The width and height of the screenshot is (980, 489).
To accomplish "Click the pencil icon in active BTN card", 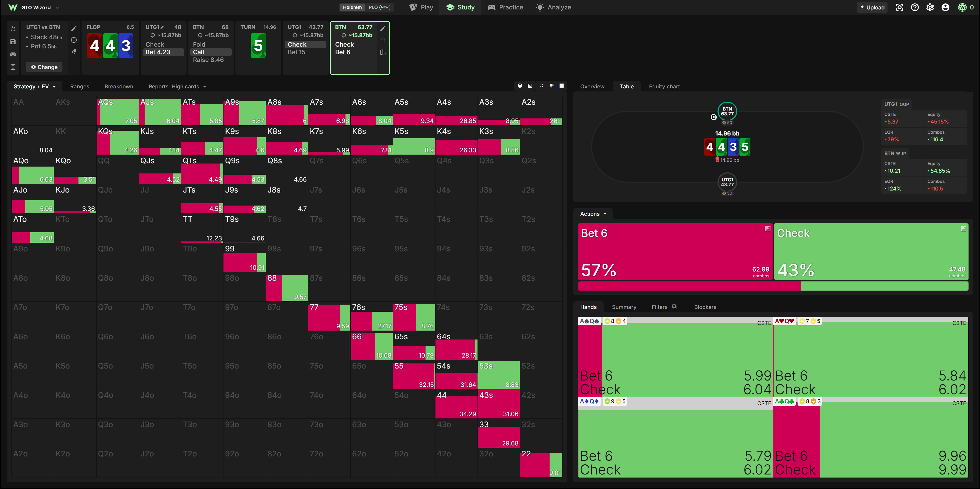I will (383, 29).
